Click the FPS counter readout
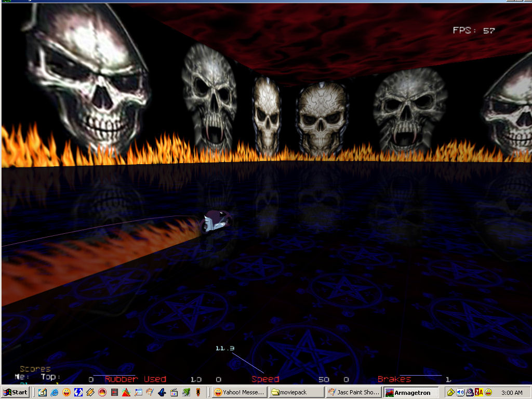532x399 pixels. point(473,31)
